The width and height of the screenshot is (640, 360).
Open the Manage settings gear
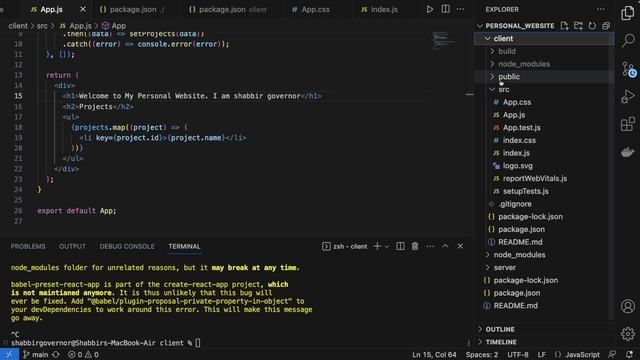[628, 333]
